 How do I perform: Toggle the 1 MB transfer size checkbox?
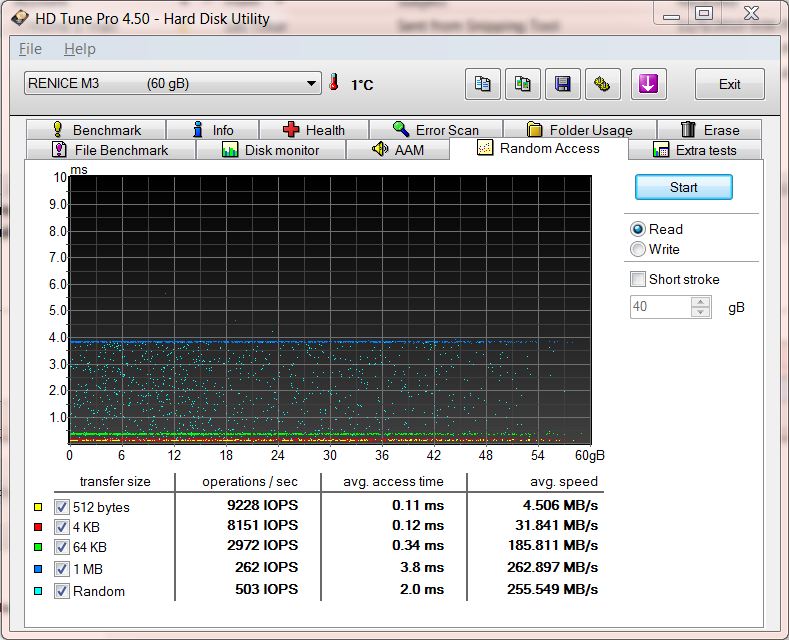(x=61, y=569)
